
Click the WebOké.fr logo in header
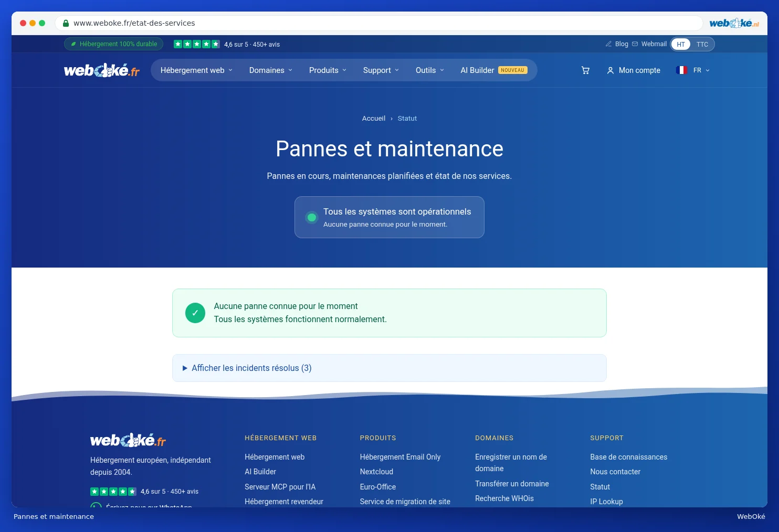pyautogui.click(x=102, y=70)
